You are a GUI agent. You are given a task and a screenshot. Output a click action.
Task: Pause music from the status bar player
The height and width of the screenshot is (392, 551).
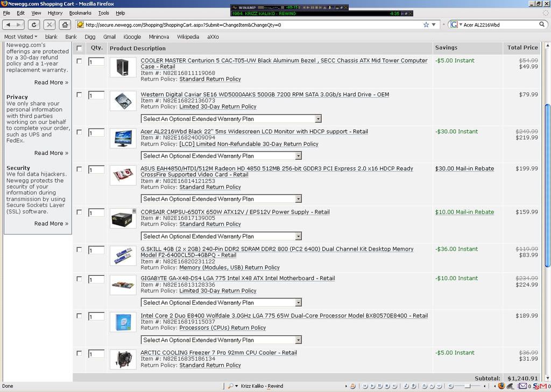(380, 387)
